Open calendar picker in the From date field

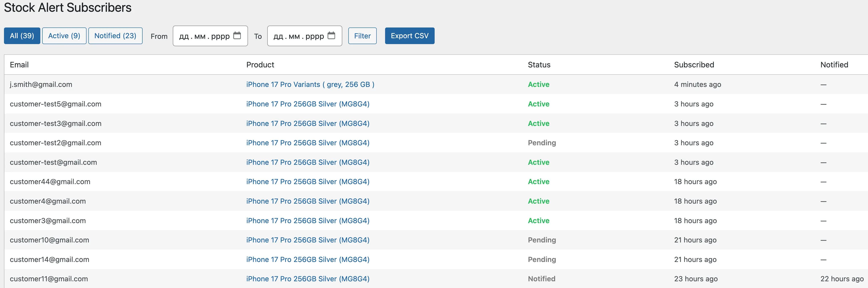238,36
